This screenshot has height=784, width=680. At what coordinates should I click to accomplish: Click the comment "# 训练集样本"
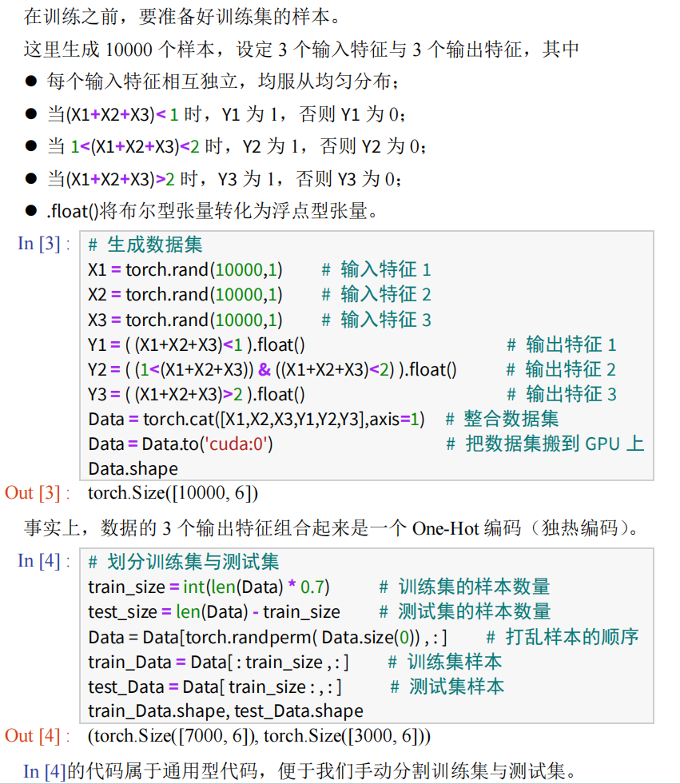(x=445, y=662)
